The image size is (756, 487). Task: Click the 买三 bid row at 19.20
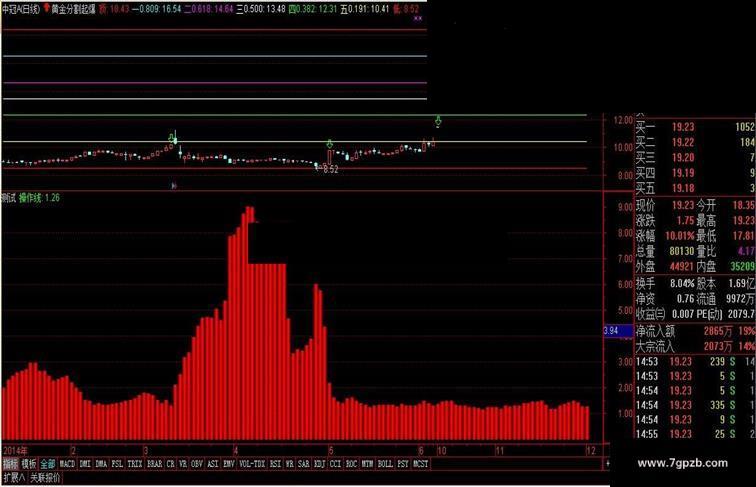695,158
